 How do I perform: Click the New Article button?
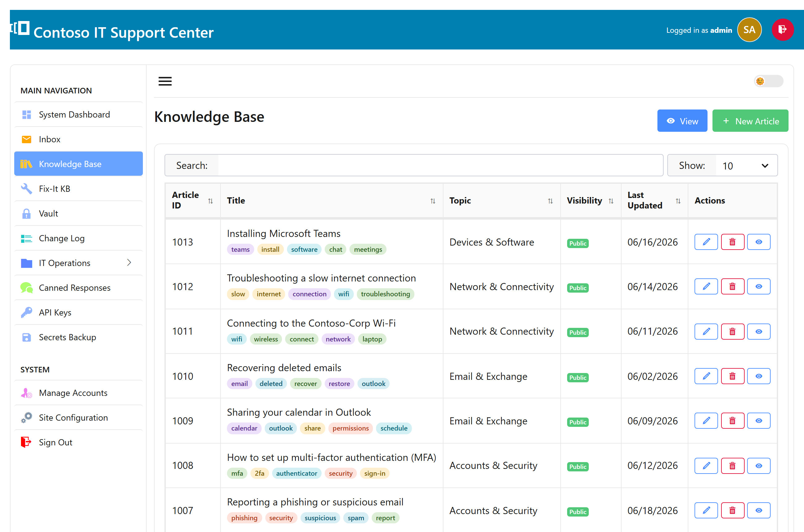click(750, 121)
